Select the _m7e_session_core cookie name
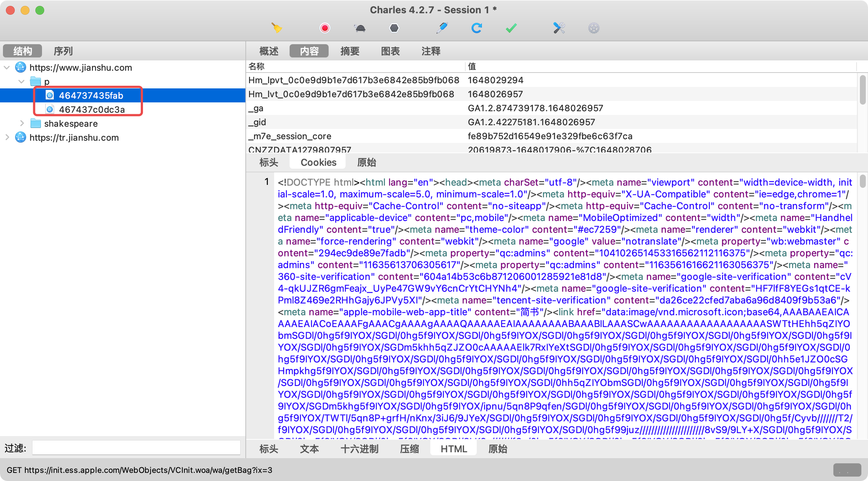 click(290, 136)
